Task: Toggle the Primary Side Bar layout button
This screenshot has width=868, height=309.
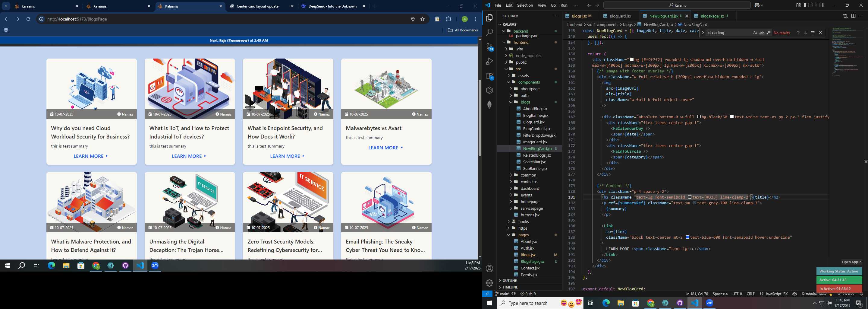Action: click(x=806, y=5)
